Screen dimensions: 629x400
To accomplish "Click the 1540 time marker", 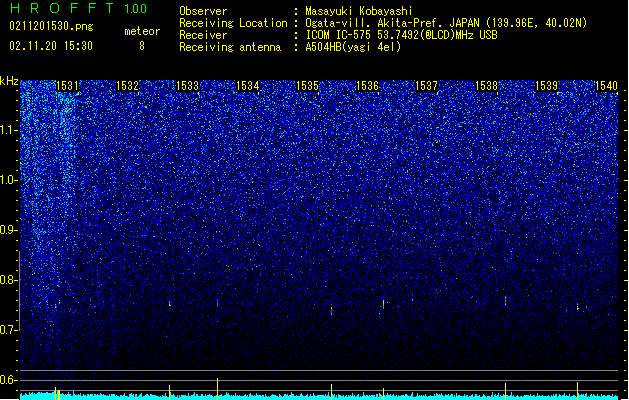I will (606, 85).
